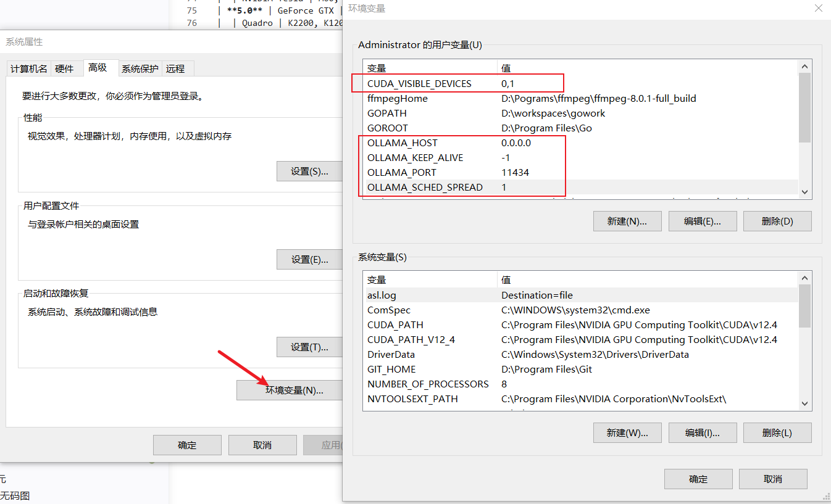Click 删除(D) for user variables
The image size is (831, 504).
point(777,221)
